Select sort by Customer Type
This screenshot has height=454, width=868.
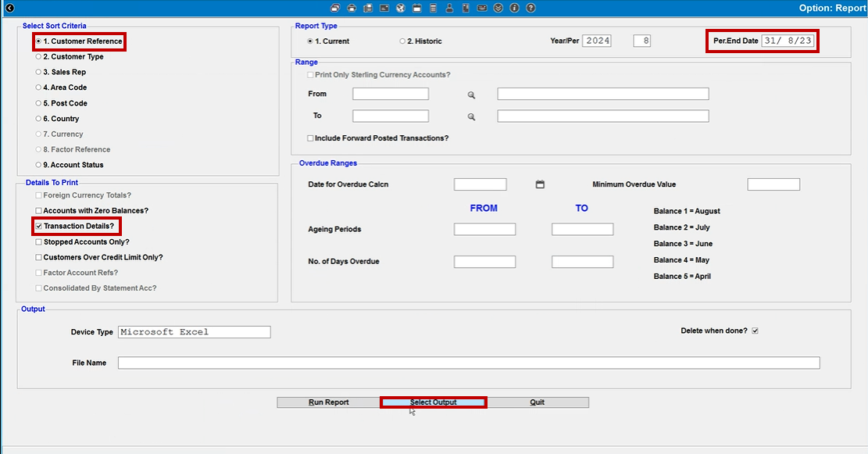70,56
